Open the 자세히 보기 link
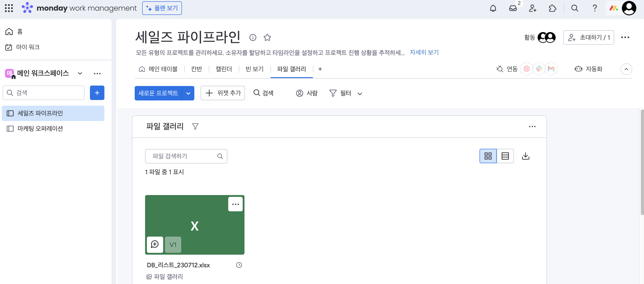Screen dimensions: 644x284 [x=424, y=52]
